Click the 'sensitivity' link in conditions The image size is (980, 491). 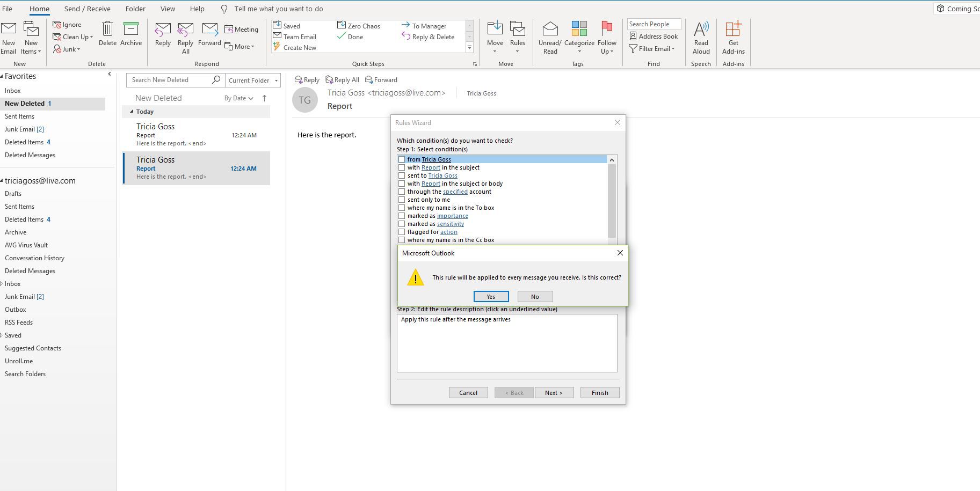coord(451,224)
